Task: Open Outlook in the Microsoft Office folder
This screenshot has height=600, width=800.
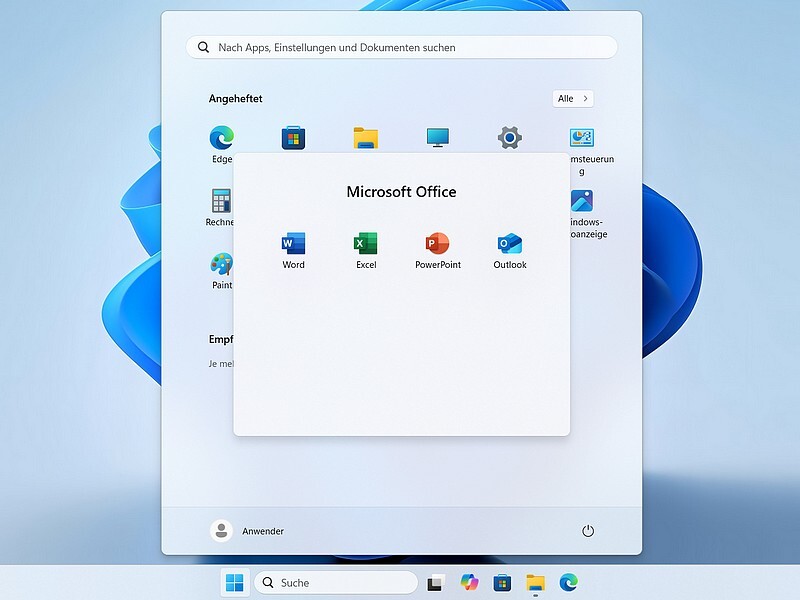Action: click(x=510, y=250)
